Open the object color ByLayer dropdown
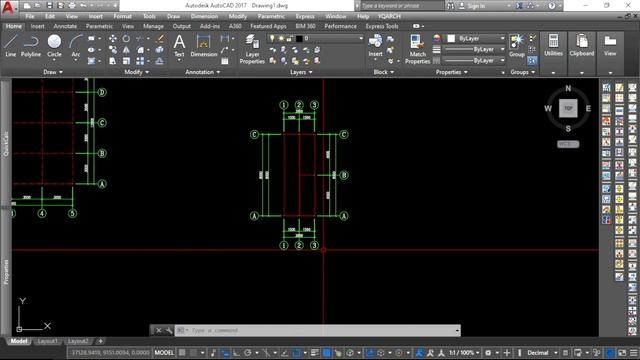Image resolution: width=640 pixels, height=360 pixels. click(502, 38)
